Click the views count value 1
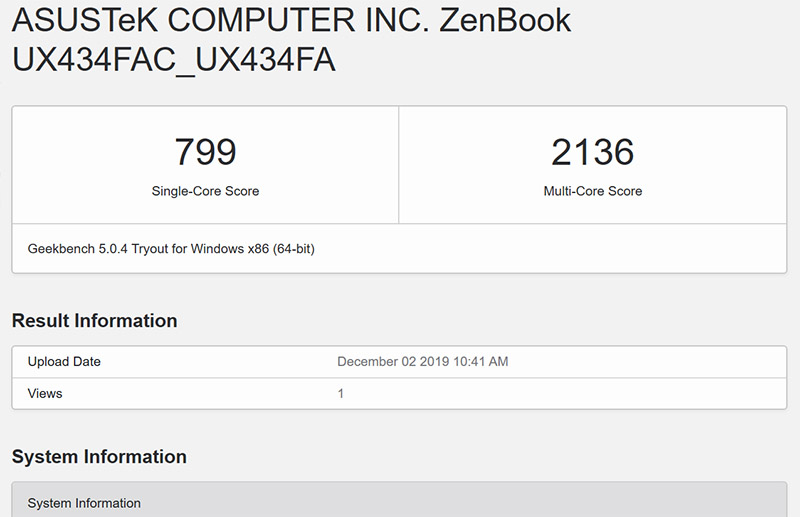 341,394
